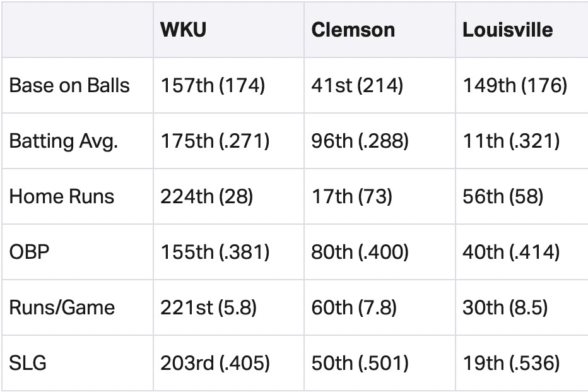The width and height of the screenshot is (588, 392).
Task: Select the Batting Avg. row label
Action: pyautogui.click(x=63, y=141)
